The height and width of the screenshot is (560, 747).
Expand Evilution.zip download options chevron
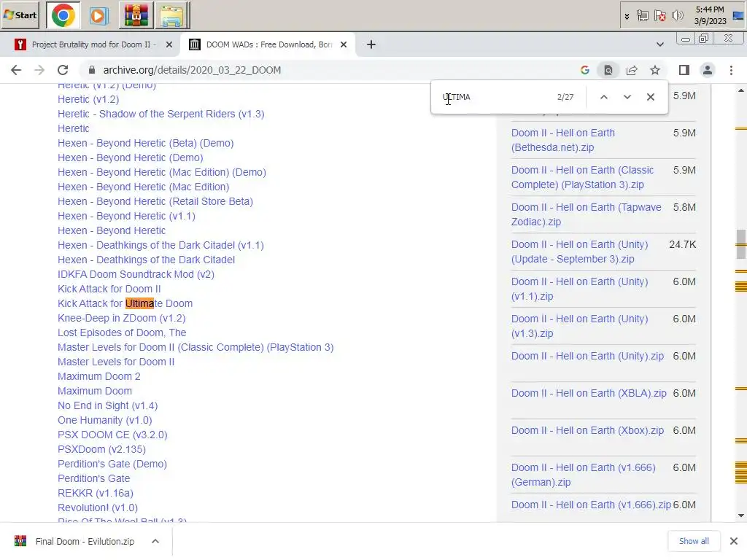[x=155, y=542]
